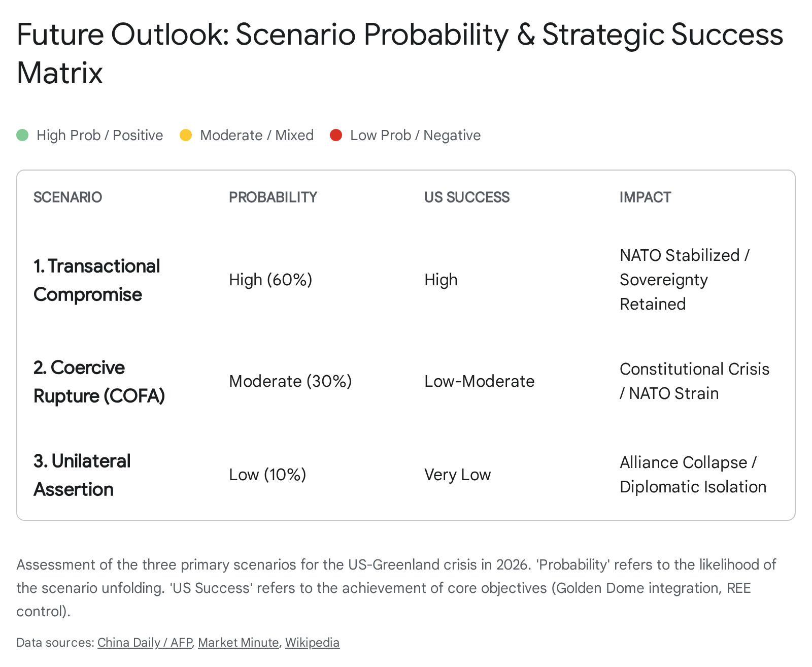Click the Very Low US success cell
Screen dimensions: 812x667
[457, 475]
